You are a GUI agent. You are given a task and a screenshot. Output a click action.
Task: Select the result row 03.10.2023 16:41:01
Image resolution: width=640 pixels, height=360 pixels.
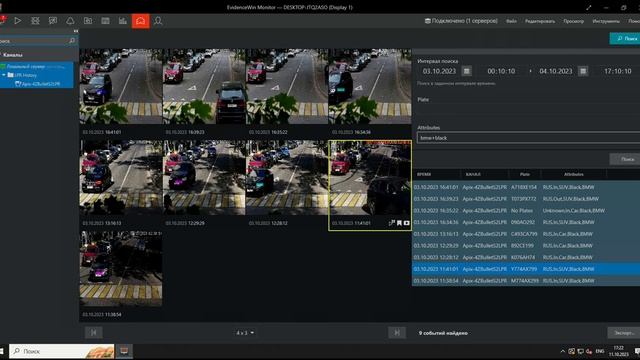pyautogui.click(x=526, y=187)
